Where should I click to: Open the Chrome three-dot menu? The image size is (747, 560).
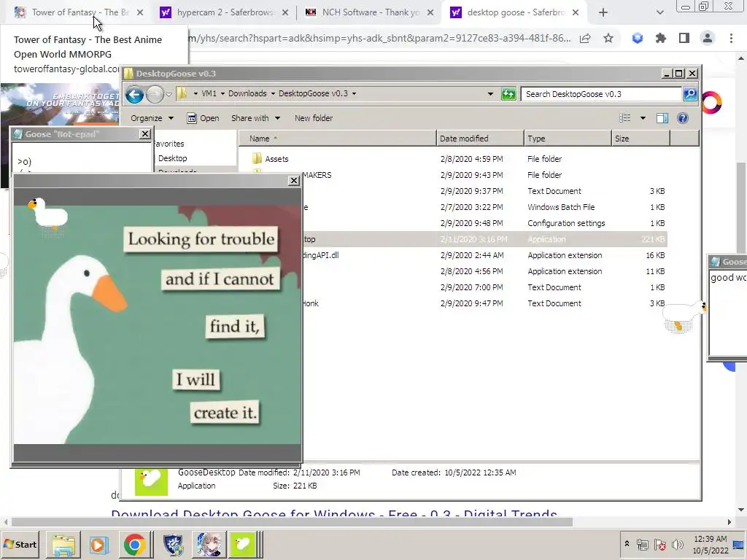click(x=731, y=39)
